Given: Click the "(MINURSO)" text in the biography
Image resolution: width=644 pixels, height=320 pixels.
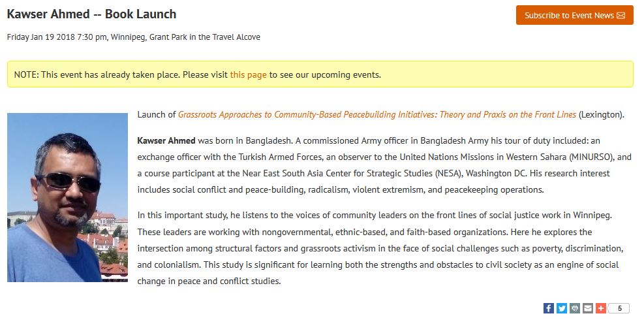Looking at the screenshot, I should (589, 157).
